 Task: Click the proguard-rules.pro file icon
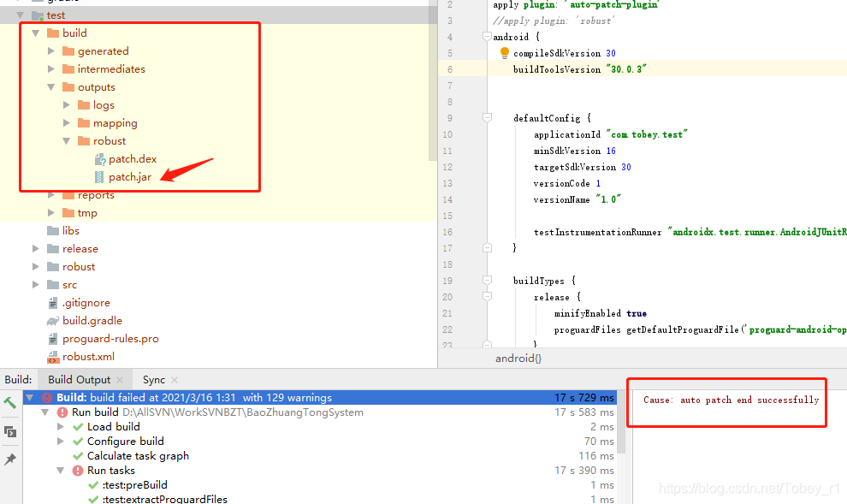(53, 339)
